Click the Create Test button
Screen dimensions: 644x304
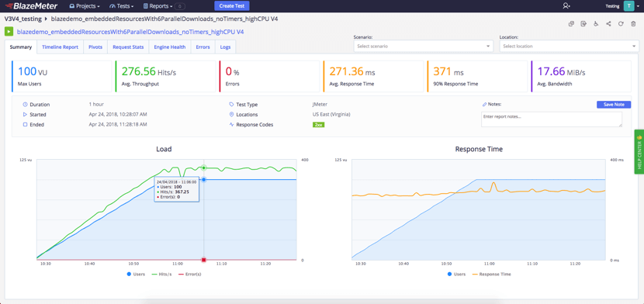coord(232,5)
